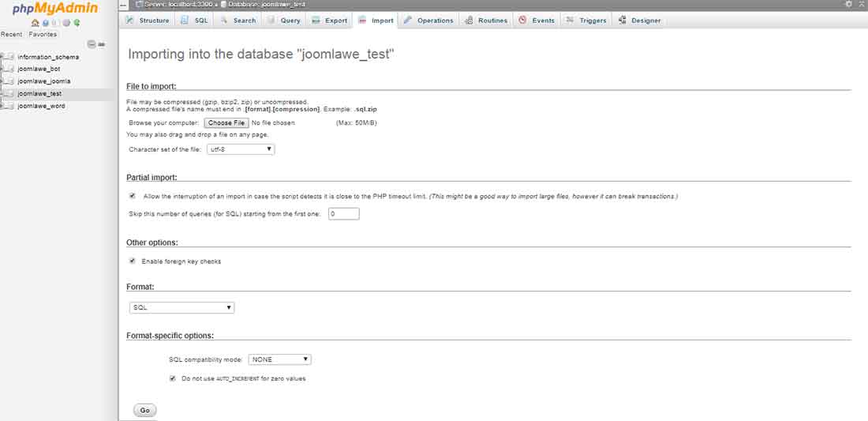The height and width of the screenshot is (421, 868).
Task: Click the Choose File button
Action: [226, 123]
